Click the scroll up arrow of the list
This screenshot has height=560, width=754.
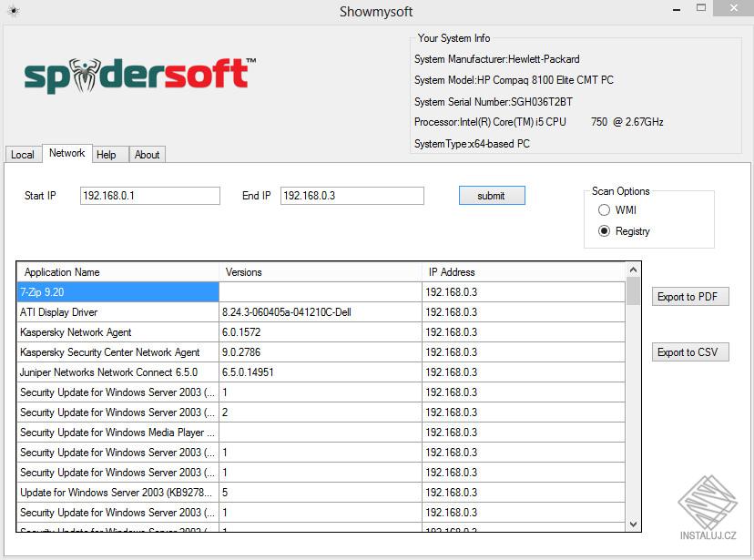tap(633, 270)
